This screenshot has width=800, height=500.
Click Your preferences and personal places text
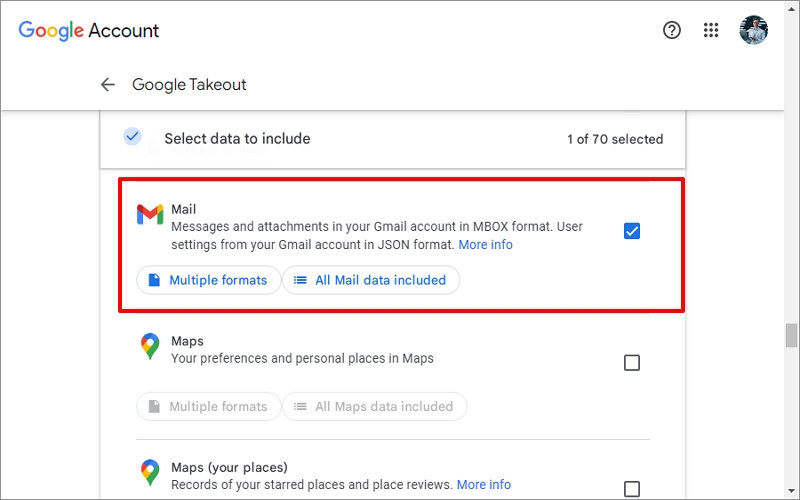point(302,359)
